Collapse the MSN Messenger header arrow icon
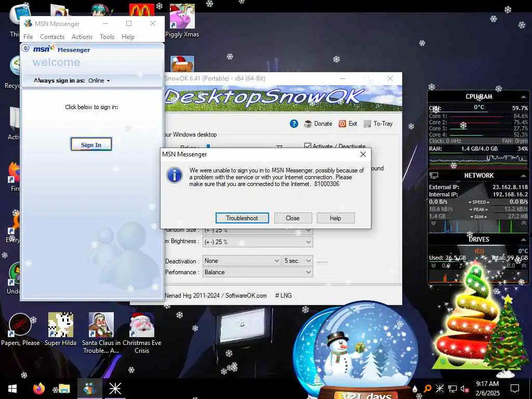The image size is (532, 399). point(25,48)
